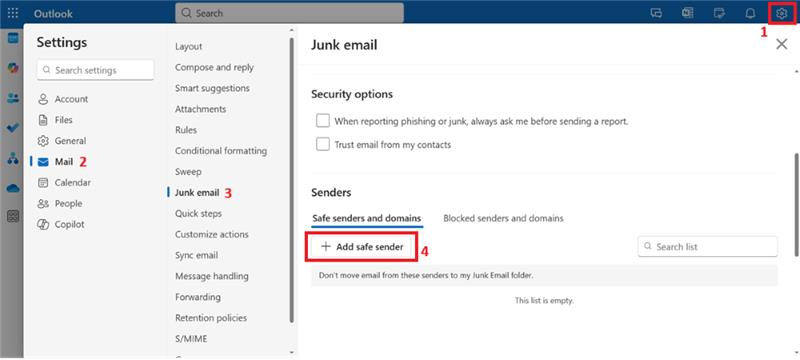Open the Settings gear icon in header

point(781,14)
